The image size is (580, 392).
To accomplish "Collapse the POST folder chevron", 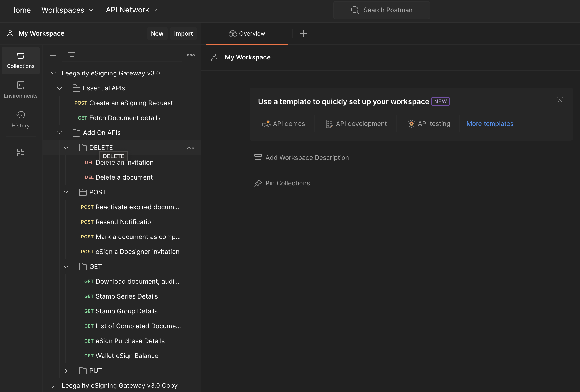I will pyautogui.click(x=66, y=192).
